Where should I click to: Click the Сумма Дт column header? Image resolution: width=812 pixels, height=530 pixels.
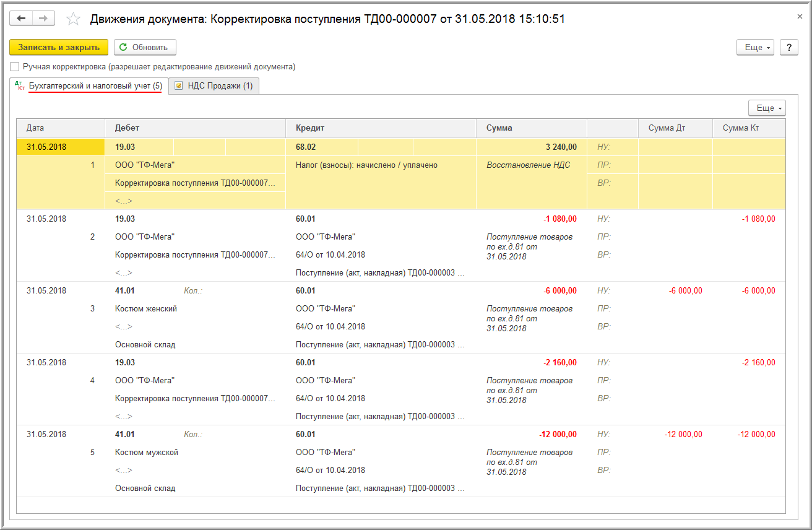tap(675, 128)
